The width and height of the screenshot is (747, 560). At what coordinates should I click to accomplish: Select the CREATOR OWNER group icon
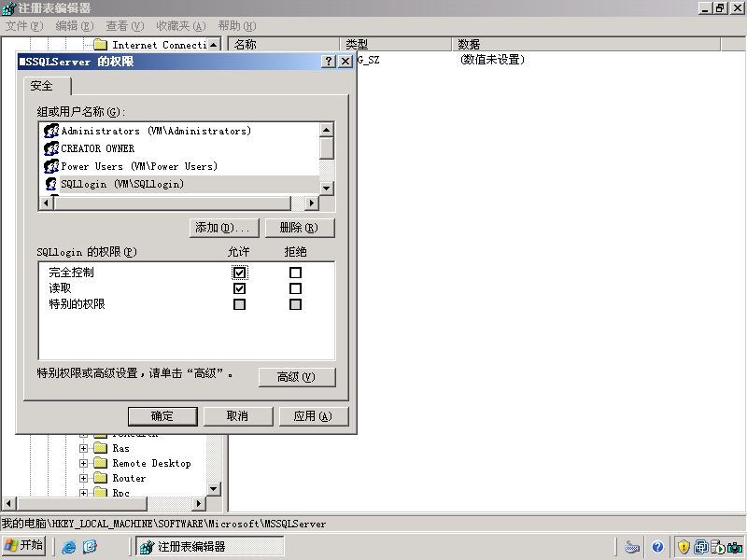[x=51, y=148]
